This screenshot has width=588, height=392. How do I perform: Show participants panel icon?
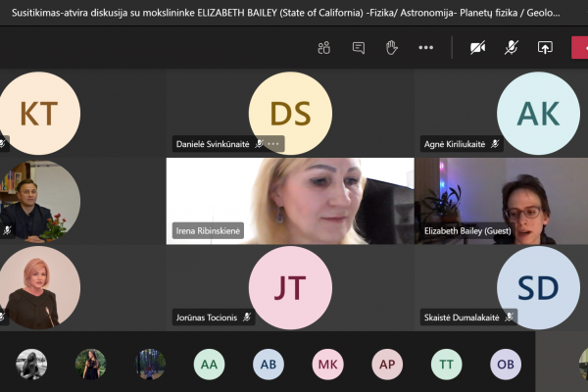click(x=324, y=48)
